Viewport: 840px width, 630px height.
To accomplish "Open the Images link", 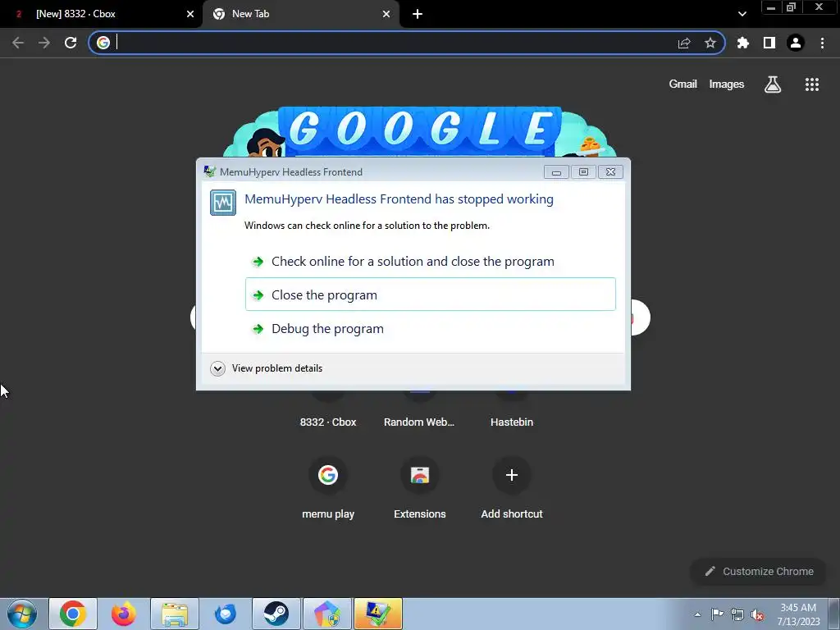I will pyautogui.click(x=727, y=84).
